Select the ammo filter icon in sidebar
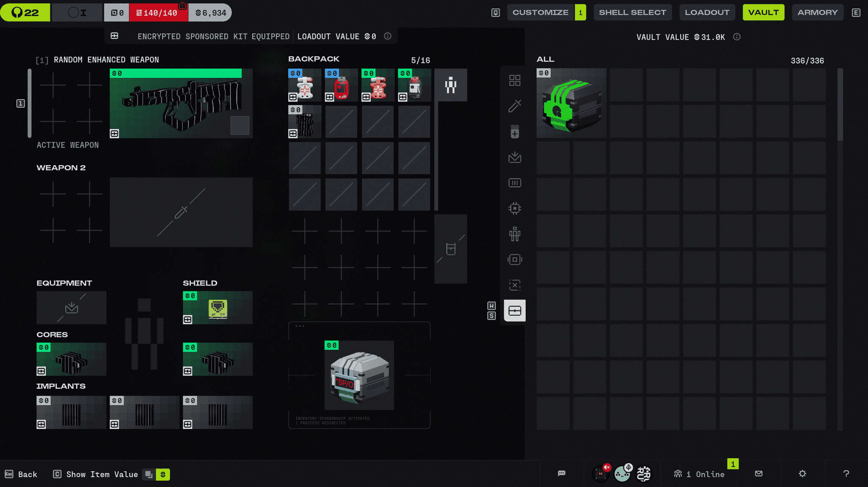868x487 pixels. point(515,183)
